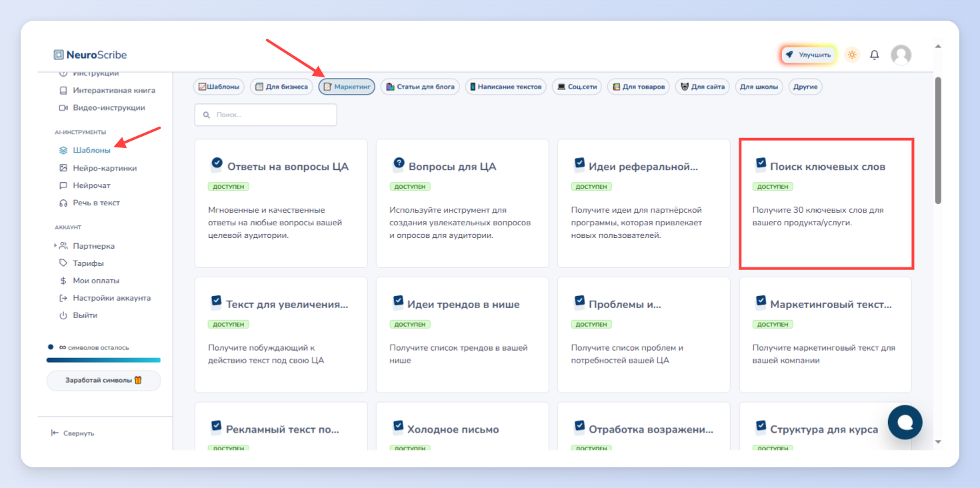Click ДОСТУПЕН badge on Вопросы для ЦА
This screenshot has height=488, width=980.
click(x=410, y=187)
